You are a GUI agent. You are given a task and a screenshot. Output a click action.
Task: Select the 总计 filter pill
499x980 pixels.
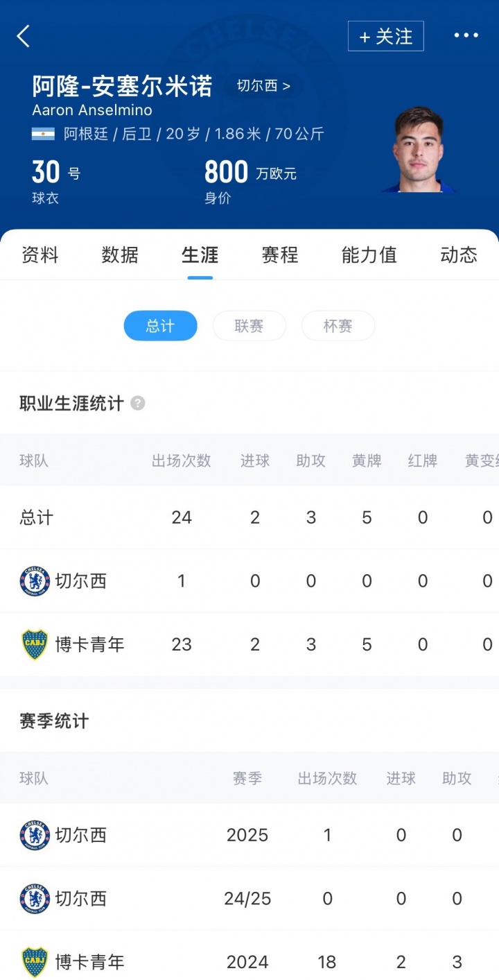(x=160, y=326)
